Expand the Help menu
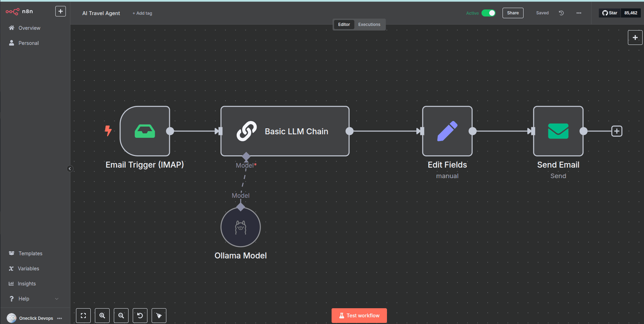 33,299
